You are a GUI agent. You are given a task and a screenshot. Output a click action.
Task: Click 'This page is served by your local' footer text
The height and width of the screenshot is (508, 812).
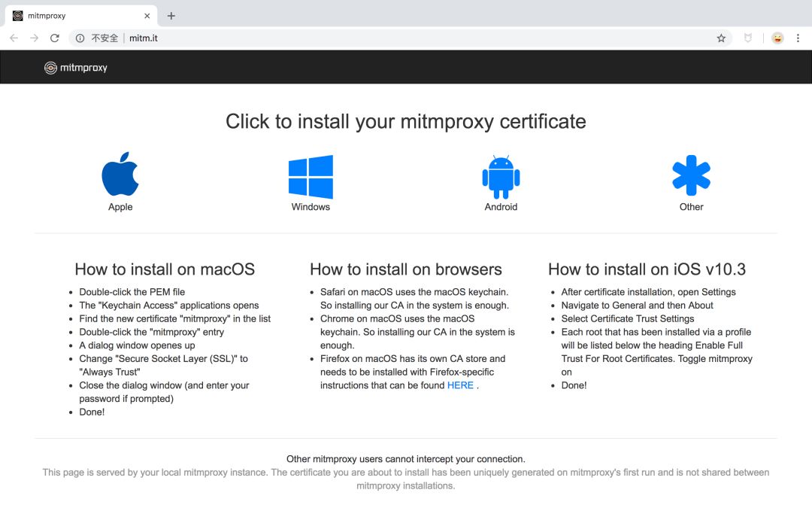pyautogui.click(x=406, y=479)
